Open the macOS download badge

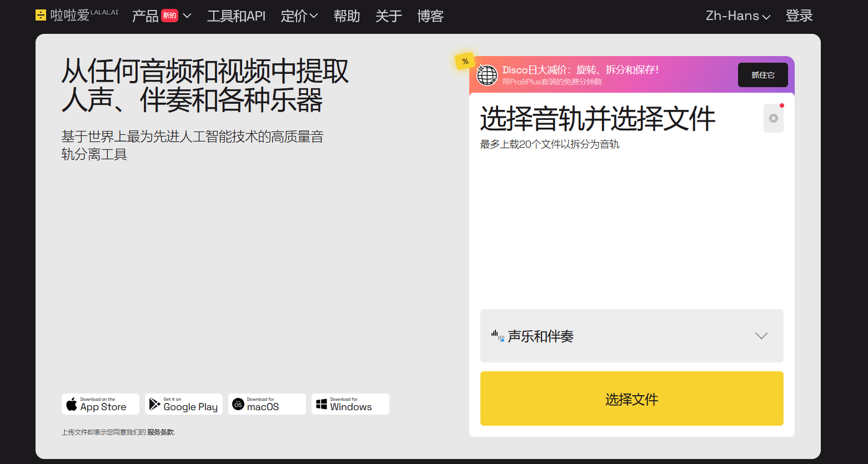point(267,404)
